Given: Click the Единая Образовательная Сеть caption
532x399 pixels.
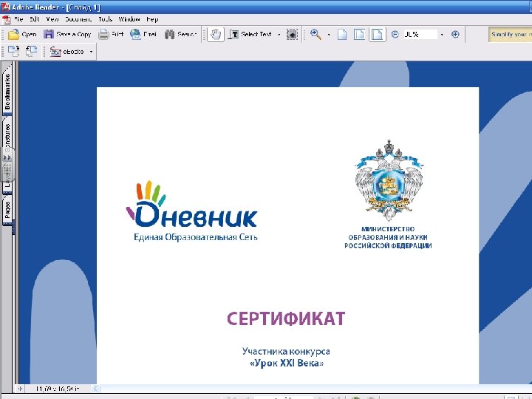Looking at the screenshot, I should (x=195, y=237).
